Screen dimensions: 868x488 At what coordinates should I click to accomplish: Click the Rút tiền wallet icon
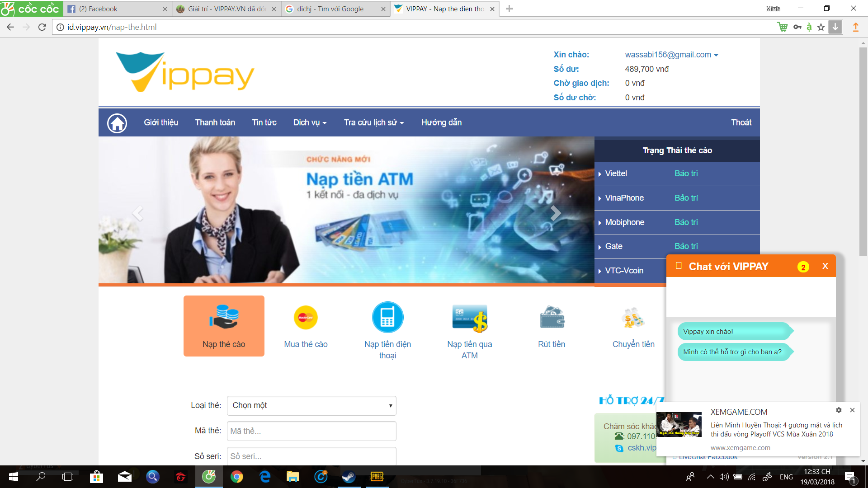pos(552,318)
